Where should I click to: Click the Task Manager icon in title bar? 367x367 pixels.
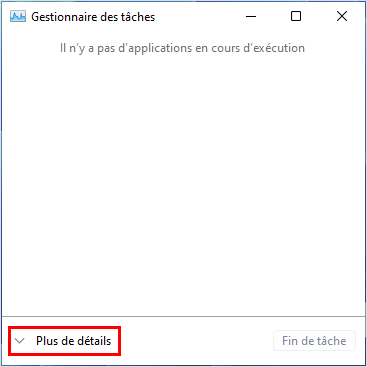[18, 17]
